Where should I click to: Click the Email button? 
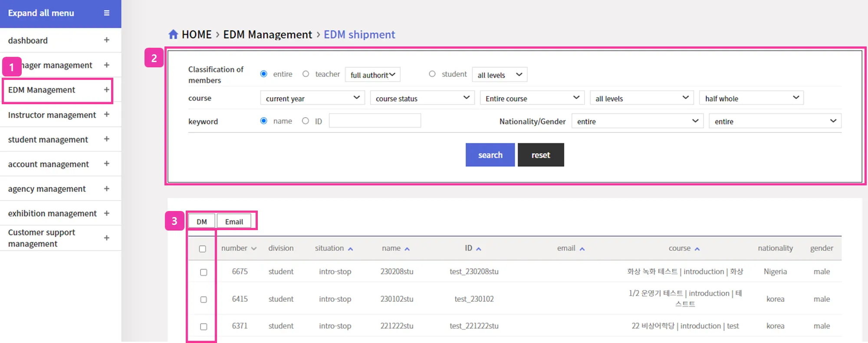pos(234,221)
